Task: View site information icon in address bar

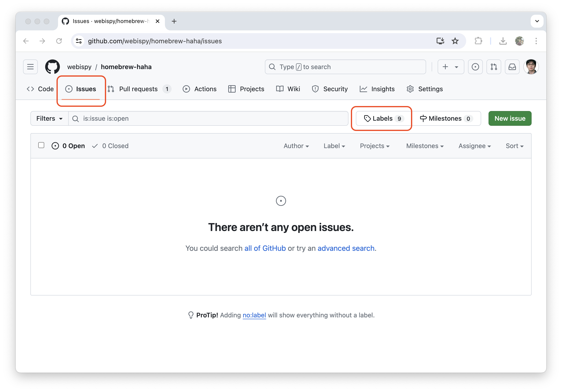Action: click(79, 41)
